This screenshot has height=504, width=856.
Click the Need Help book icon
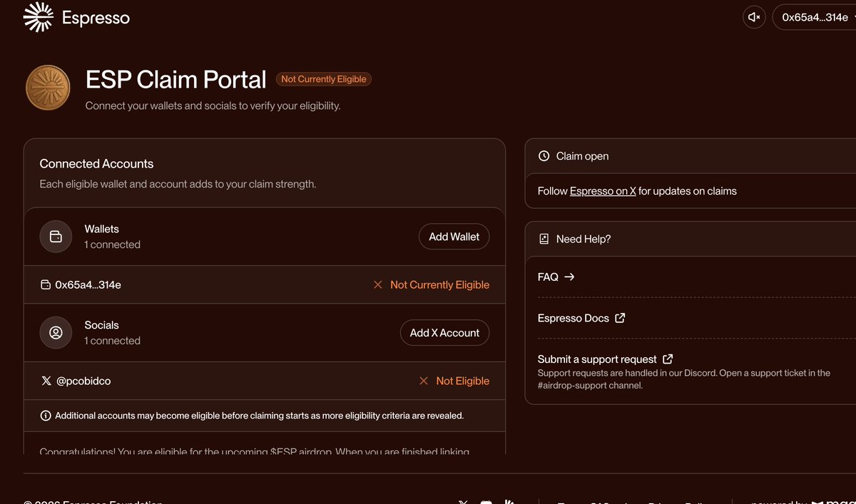(x=544, y=240)
